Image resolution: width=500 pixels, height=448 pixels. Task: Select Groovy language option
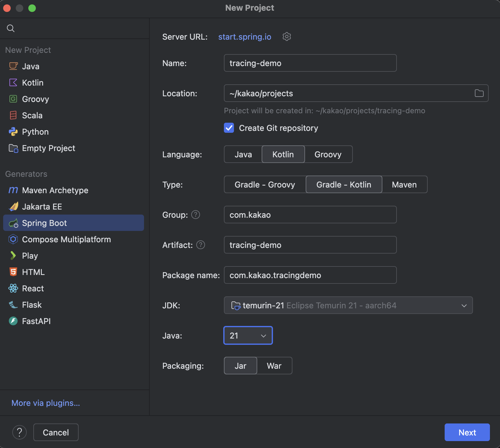328,154
